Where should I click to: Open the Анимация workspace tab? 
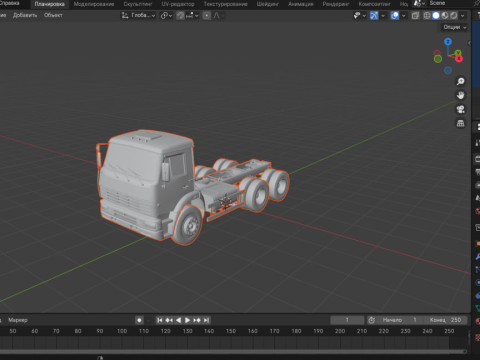(x=301, y=4)
